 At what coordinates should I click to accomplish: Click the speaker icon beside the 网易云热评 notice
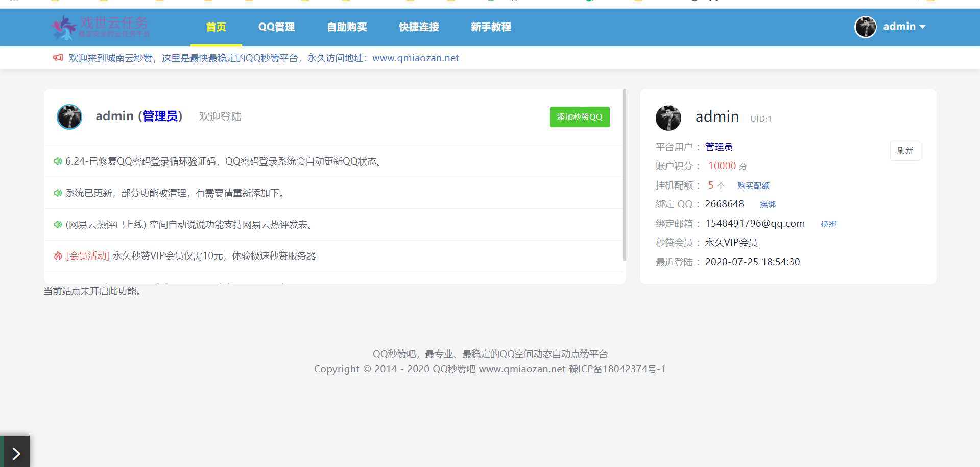pos(58,224)
